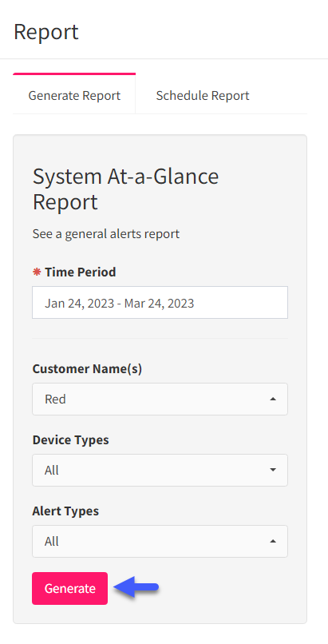Click the down caret in Device Types field
The image size is (328, 644).
tap(273, 470)
